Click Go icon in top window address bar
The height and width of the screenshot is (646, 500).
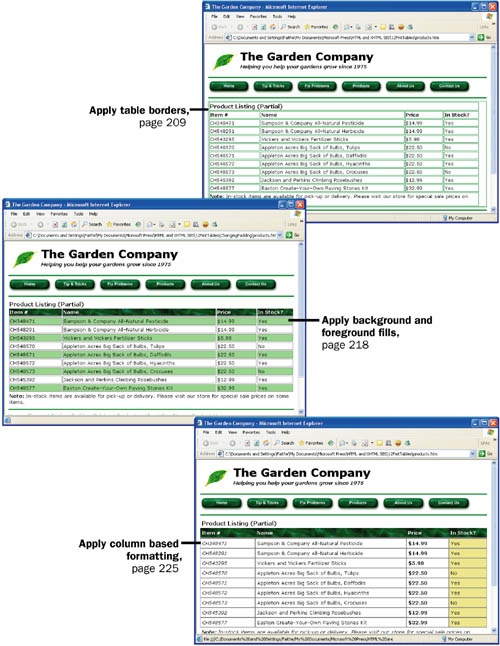pyautogui.click(x=481, y=37)
